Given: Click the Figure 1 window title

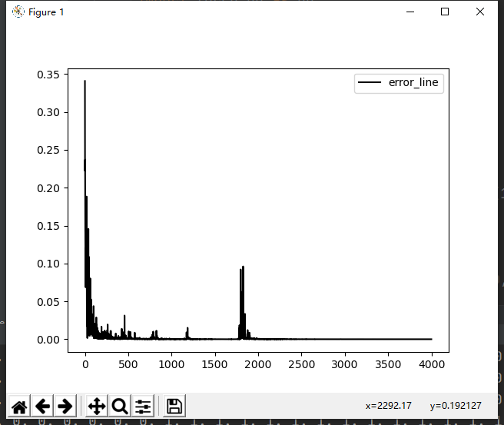Looking at the screenshot, I should pyautogui.click(x=46, y=12).
